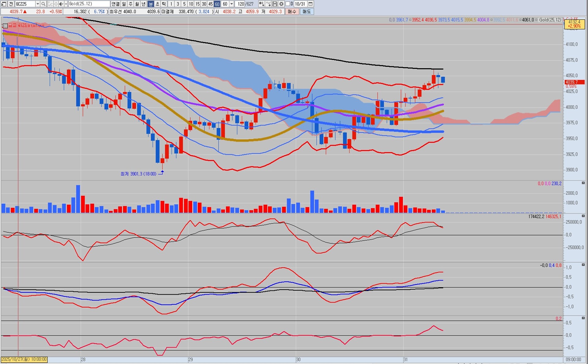Toggle the volume pane corner button
The width and height of the screenshot is (588, 364).
point(583,183)
